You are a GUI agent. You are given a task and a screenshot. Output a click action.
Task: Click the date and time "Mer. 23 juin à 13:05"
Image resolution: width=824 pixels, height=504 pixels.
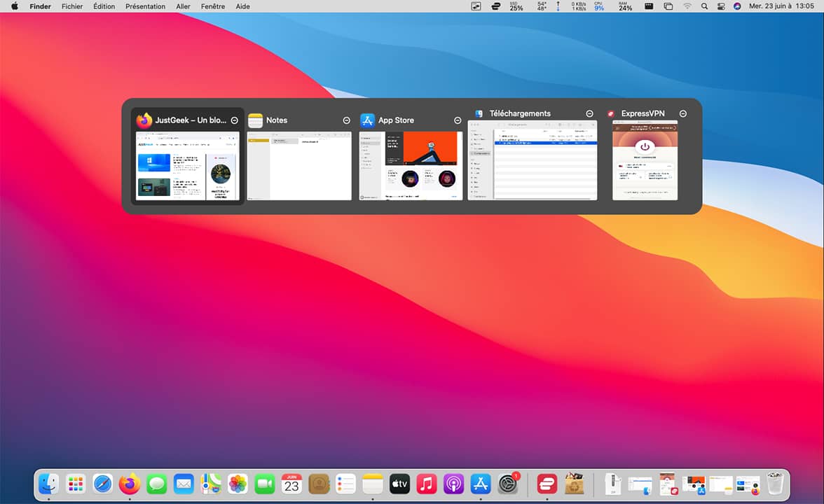pos(781,6)
